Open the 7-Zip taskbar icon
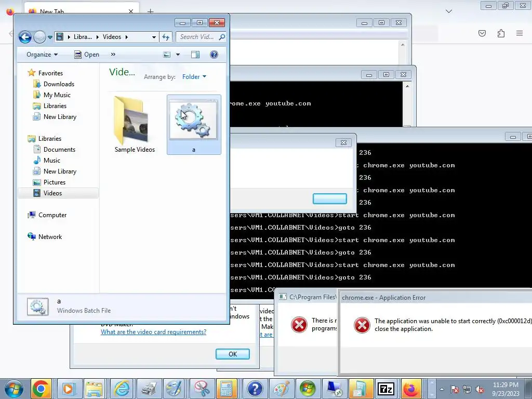 [x=386, y=389]
